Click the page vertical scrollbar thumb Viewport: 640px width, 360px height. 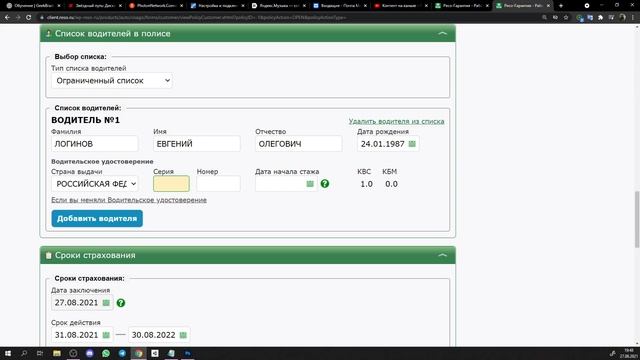637,219
